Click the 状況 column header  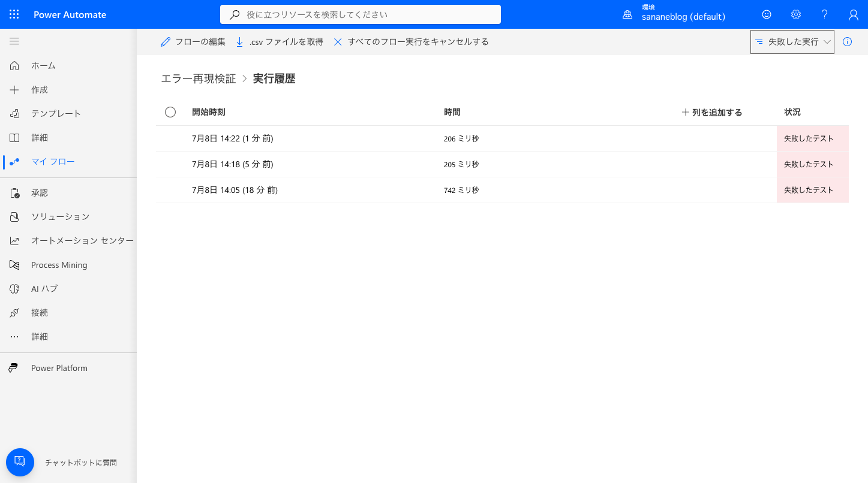point(792,112)
